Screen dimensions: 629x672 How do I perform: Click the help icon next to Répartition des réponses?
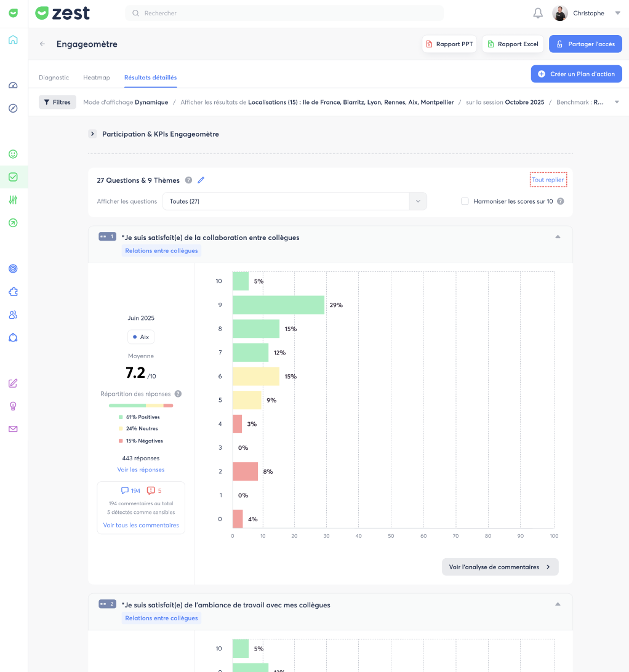(x=178, y=394)
